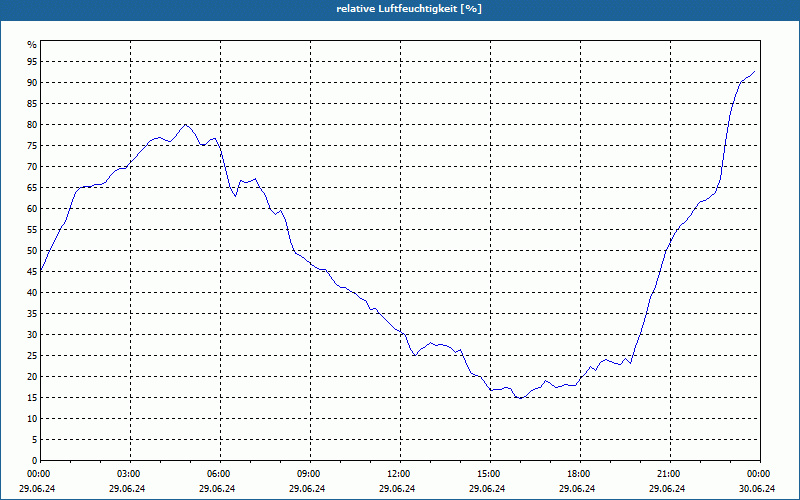This screenshot has width=800, height=500.
Task: Click the y-axis tick "20"
Action: click(x=32, y=377)
